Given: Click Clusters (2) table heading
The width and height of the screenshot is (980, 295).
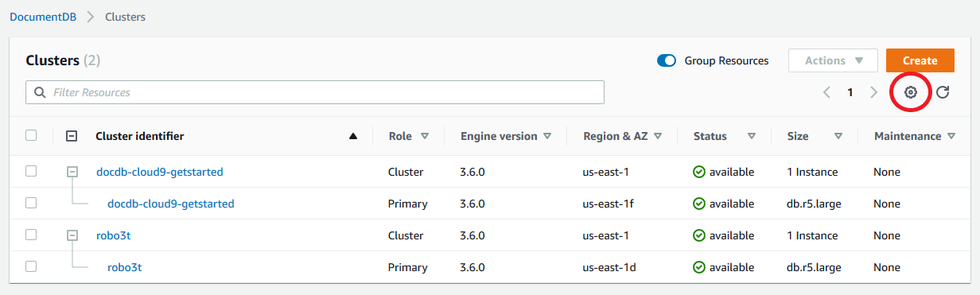Looking at the screenshot, I should (x=63, y=60).
